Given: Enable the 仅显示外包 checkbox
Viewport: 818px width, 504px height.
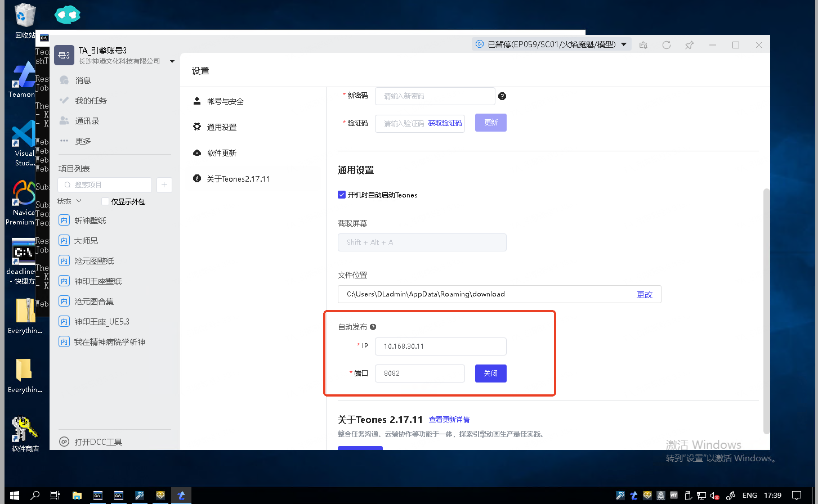Looking at the screenshot, I should coord(105,201).
